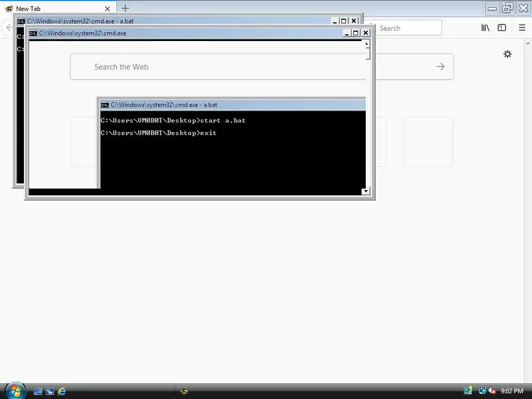The image size is (532, 399).
Task: Toggle the browser sidebar icon
Action: [x=502, y=28]
